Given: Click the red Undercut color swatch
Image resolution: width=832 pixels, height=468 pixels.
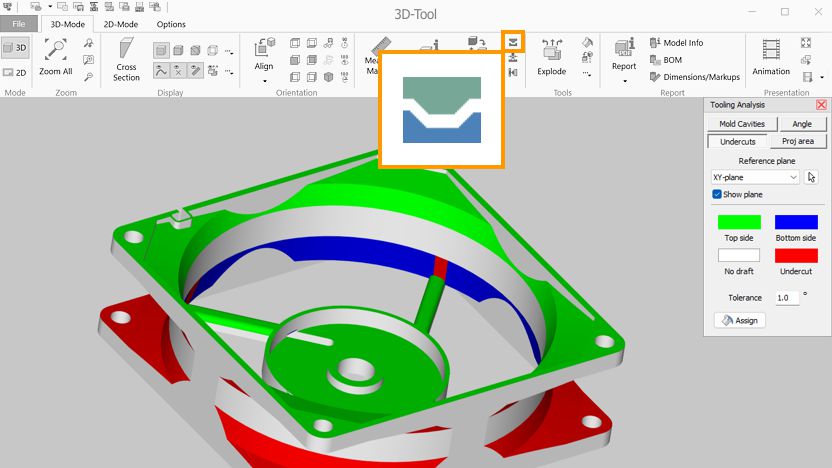Looking at the screenshot, I should 796,256.
